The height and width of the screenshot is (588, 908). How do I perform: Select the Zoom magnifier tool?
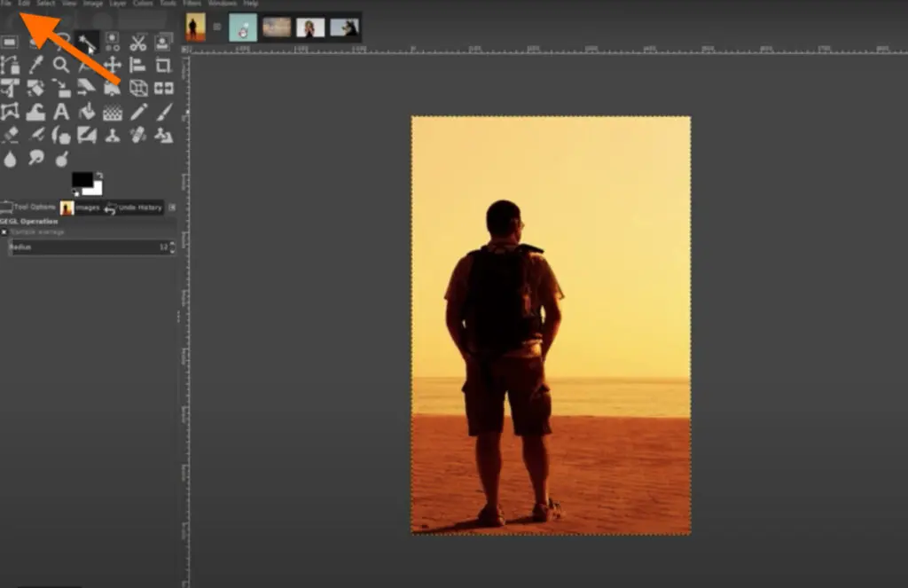pyautogui.click(x=61, y=65)
